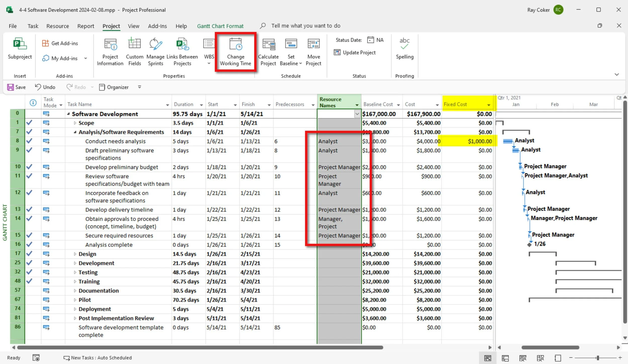Open the Fixed Cost column filter dropdown
This screenshot has width=628, height=364.
pos(489,105)
